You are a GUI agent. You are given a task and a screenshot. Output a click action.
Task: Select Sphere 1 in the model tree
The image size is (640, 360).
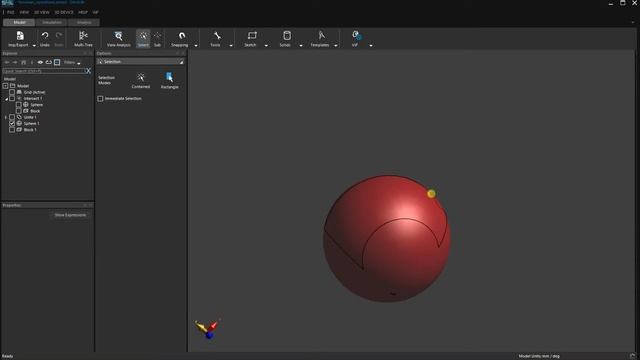(31, 123)
